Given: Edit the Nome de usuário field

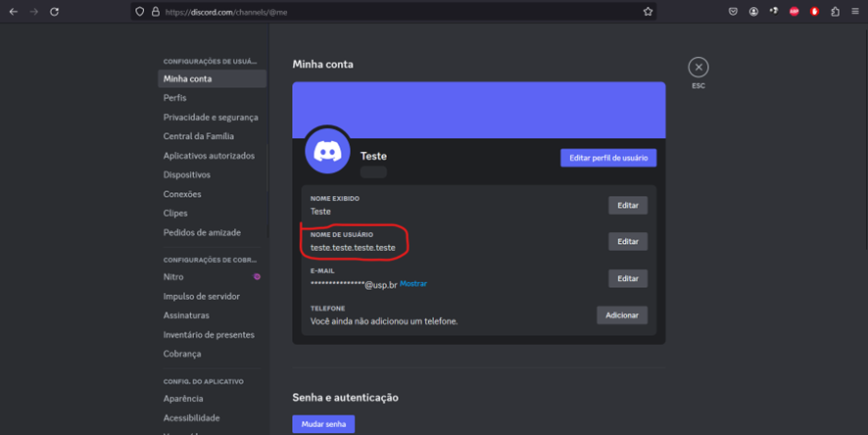Looking at the screenshot, I should [628, 241].
